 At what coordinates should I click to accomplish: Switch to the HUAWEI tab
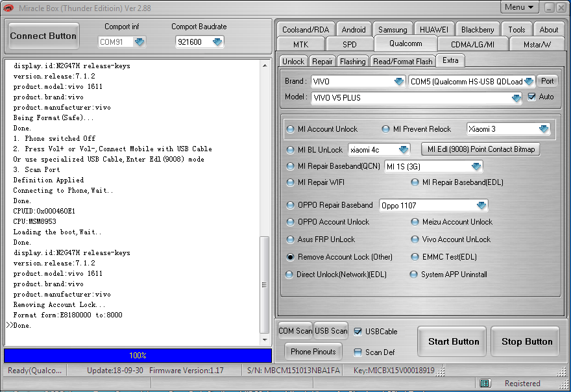click(x=433, y=29)
